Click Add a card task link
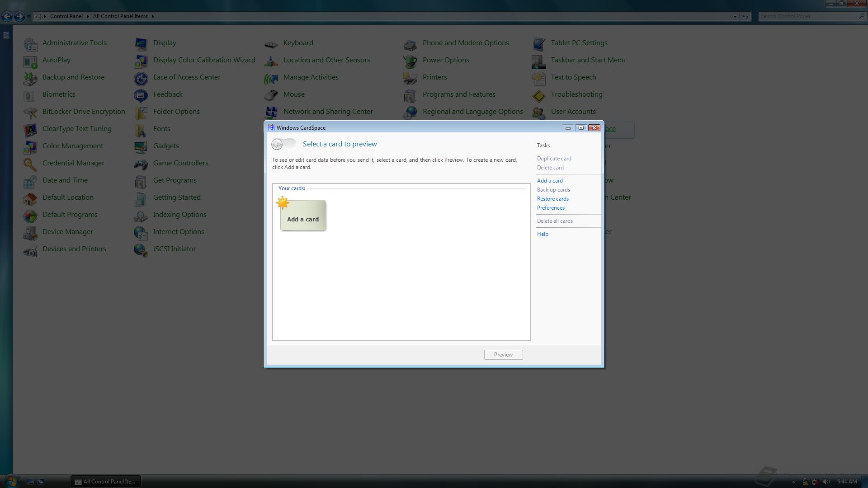The image size is (868, 488). (550, 181)
